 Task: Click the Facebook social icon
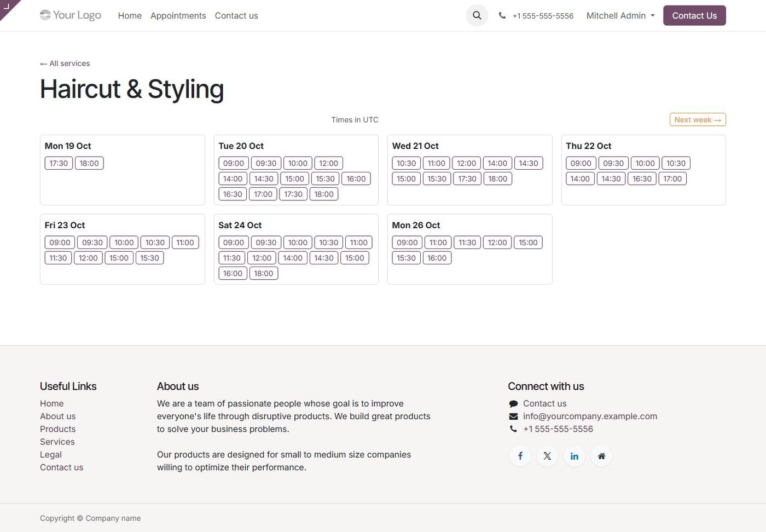520,456
